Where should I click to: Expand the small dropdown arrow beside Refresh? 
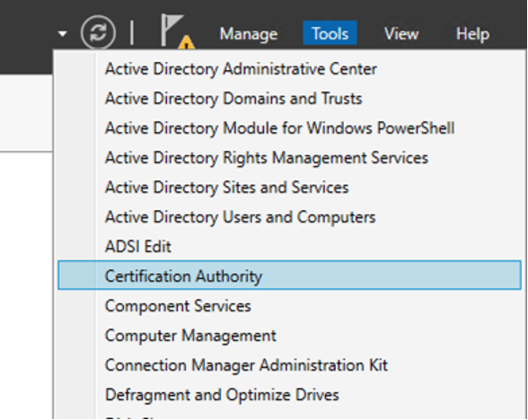tap(62, 33)
